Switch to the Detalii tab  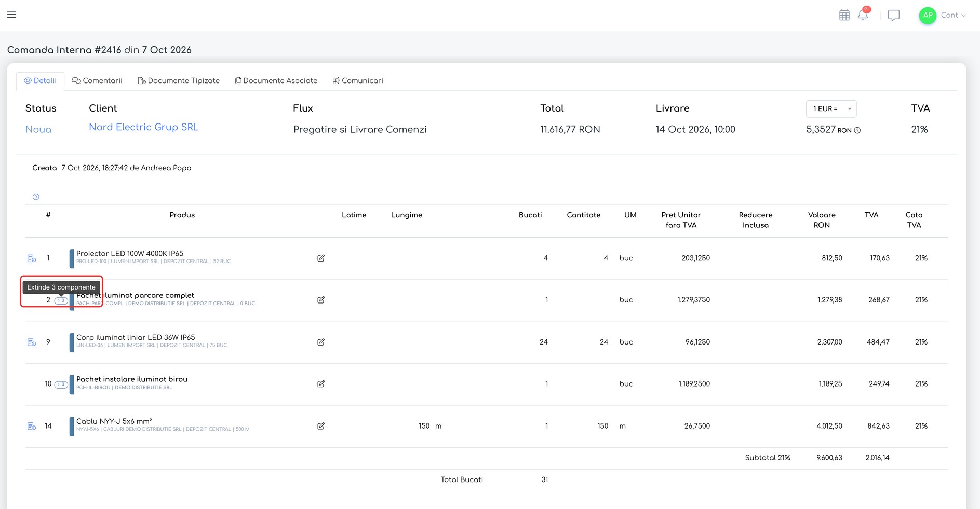coord(41,80)
